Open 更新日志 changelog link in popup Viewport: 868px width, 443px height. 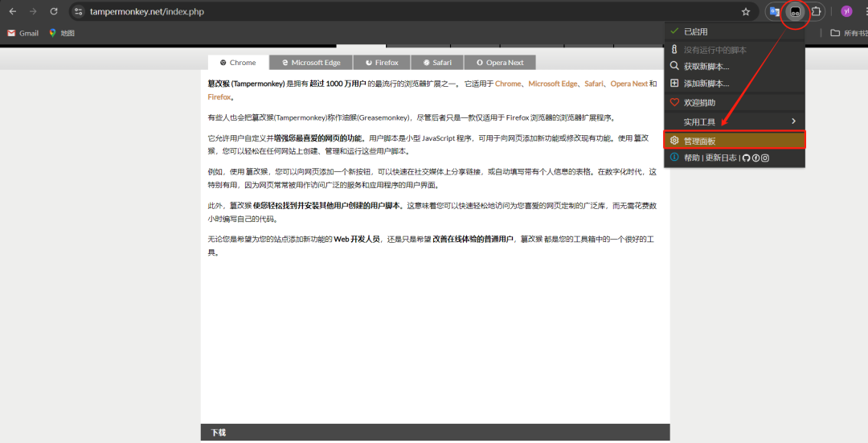[x=721, y=158]
